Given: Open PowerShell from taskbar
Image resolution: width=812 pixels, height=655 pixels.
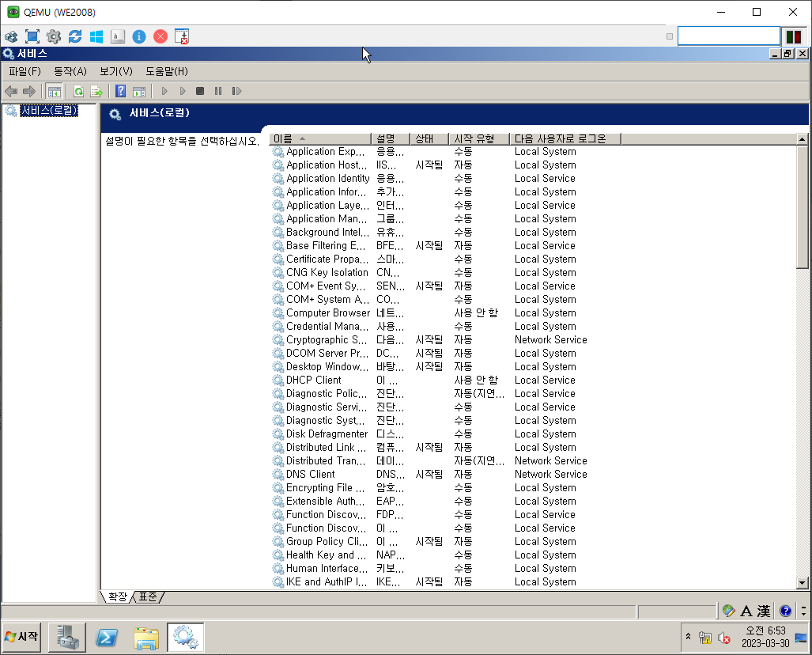Looking at the screenshot, I should (x=107, y=638).
